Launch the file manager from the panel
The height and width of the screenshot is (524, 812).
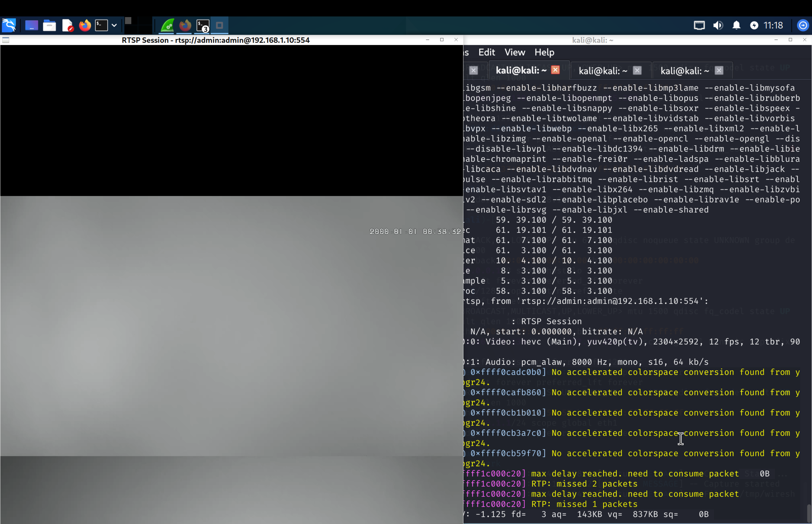[x=49, y=26]
